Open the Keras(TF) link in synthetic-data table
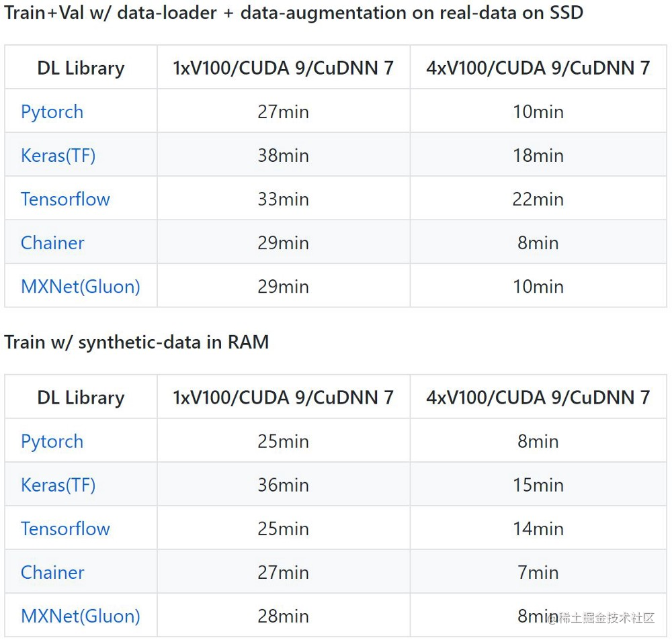 (x=58, y=486)
